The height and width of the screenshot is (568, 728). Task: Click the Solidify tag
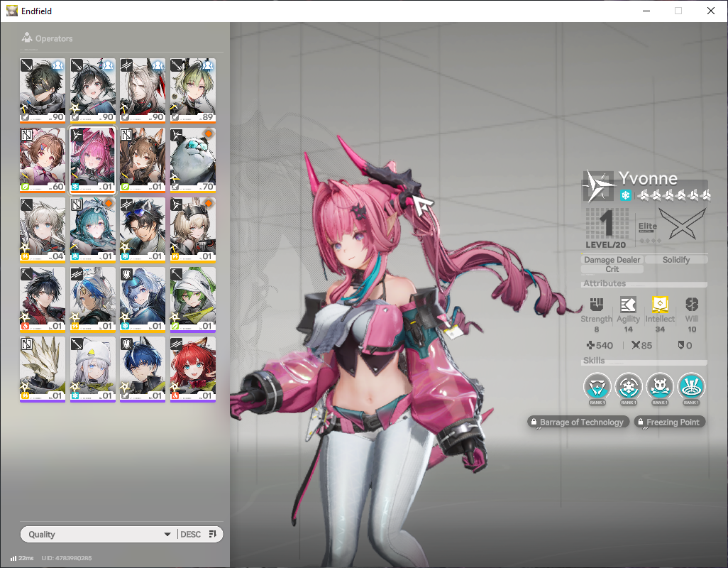pyautogui.click(x=676, y=260)
